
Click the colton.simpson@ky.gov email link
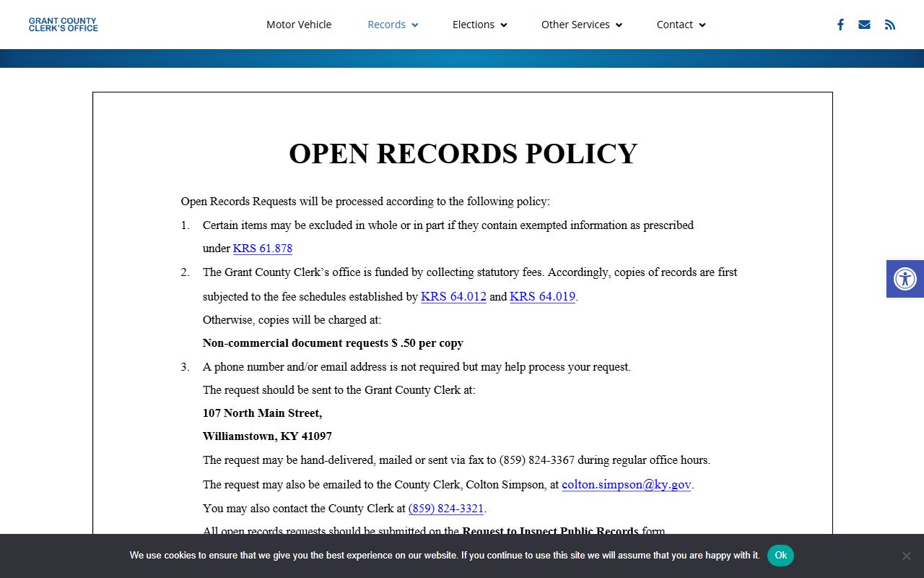[x=627, y=484]
